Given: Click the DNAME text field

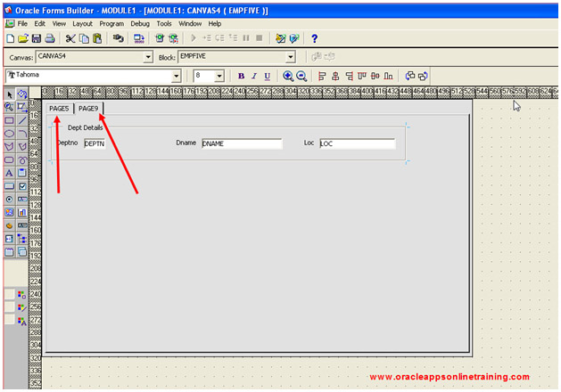Looking at the screenshot, I should [x=241, y=143].
